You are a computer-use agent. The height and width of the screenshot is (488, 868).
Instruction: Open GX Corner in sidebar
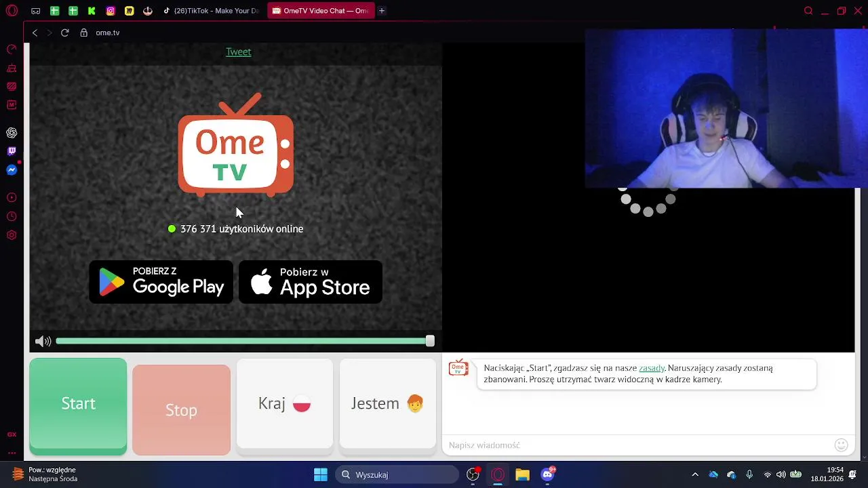coord(12,434)
